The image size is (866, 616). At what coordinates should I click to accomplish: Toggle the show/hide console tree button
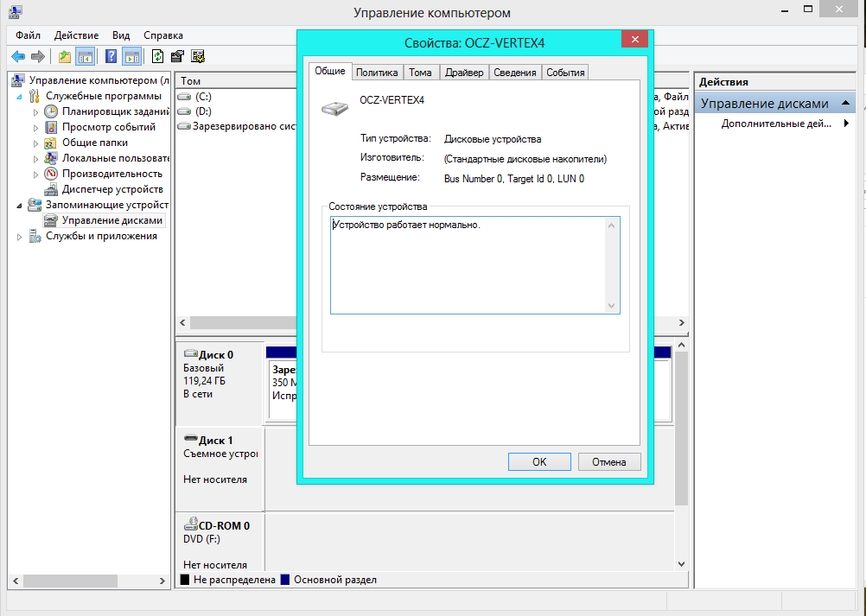coord(86,57)
